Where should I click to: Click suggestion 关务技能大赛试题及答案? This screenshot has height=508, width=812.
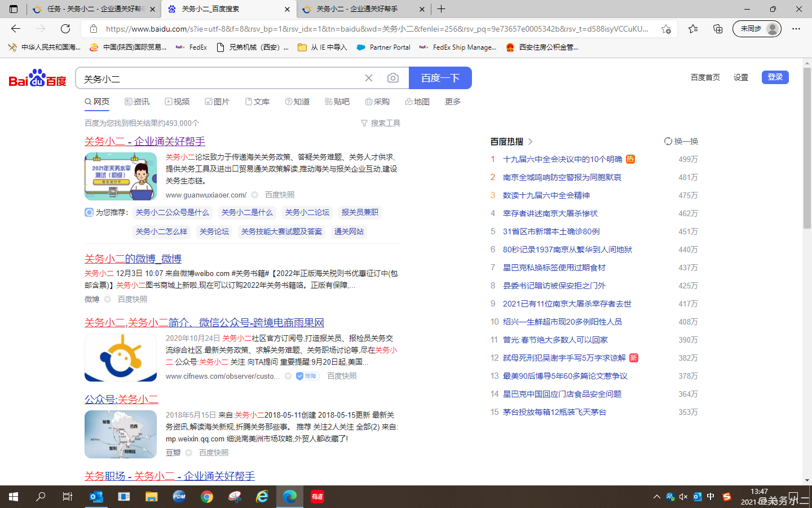(x=282, y=231)
